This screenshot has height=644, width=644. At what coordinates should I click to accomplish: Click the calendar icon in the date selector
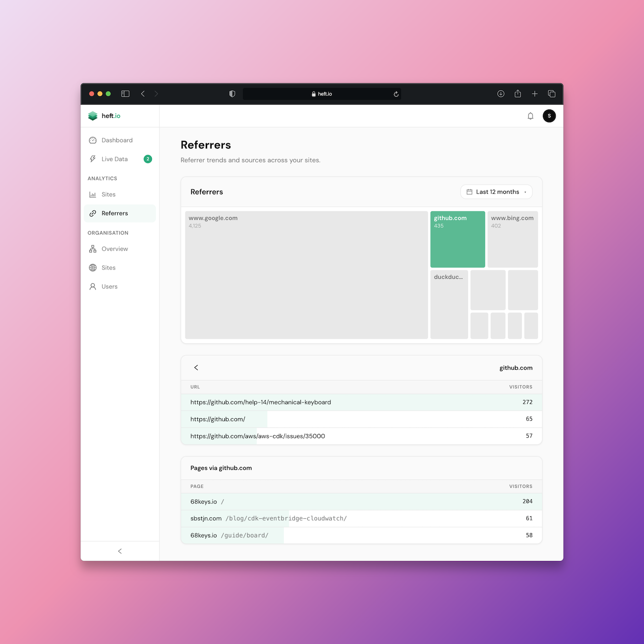click(x=469, y=192)
